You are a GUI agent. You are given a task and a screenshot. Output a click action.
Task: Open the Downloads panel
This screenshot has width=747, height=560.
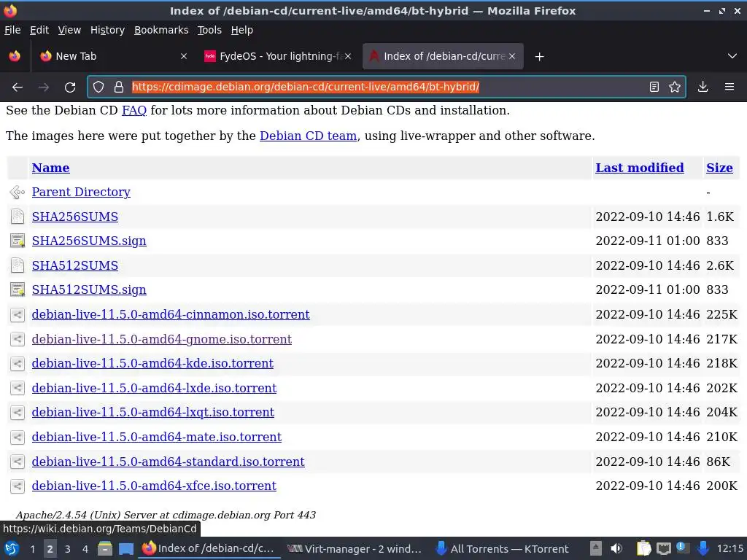tap(703, 87)
